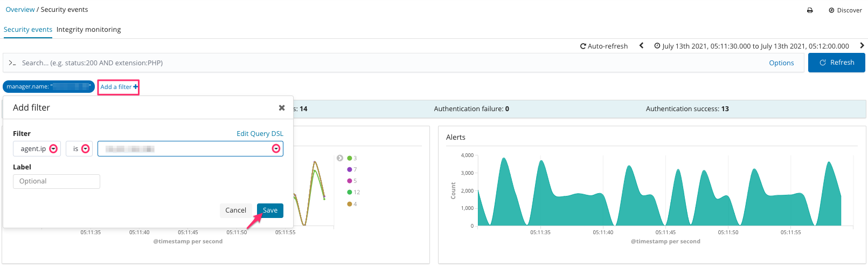The image size is (868, 266).
Task: Toggle legend series 7 purple dot
Action: click(350, 169)
